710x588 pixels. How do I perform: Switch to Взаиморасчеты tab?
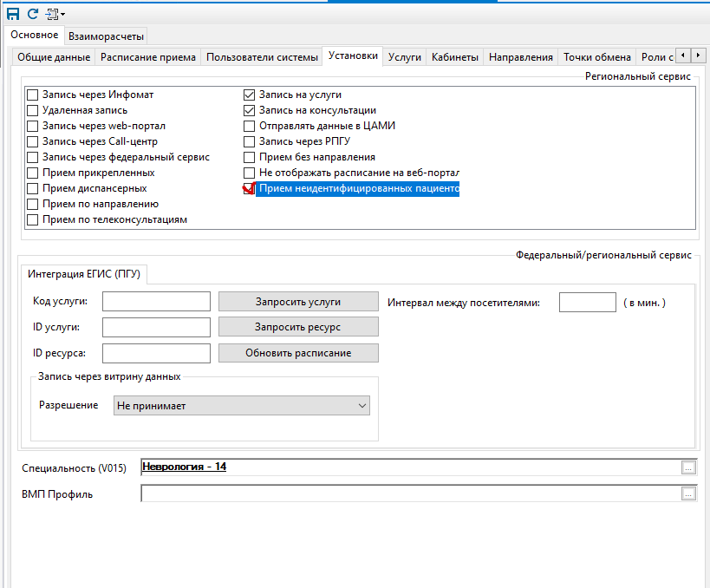point(107,36)
